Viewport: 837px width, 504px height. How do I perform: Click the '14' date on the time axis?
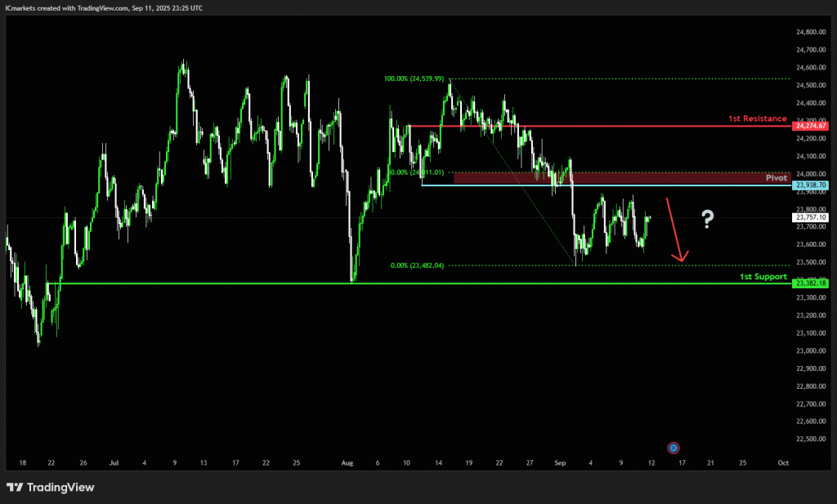pyautogui.click(x=438, y=463)
